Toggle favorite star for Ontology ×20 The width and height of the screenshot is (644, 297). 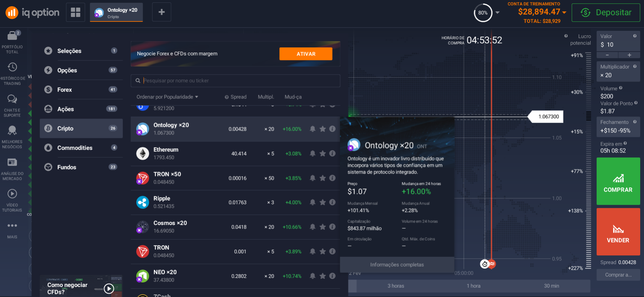[x=323, y=129]
